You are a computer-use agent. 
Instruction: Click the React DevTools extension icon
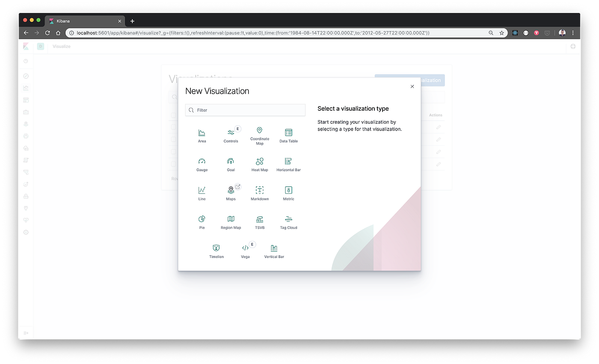515,33
